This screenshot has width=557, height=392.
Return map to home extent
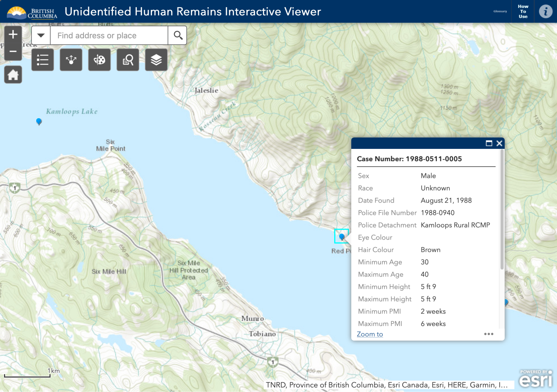pos(13,75)
